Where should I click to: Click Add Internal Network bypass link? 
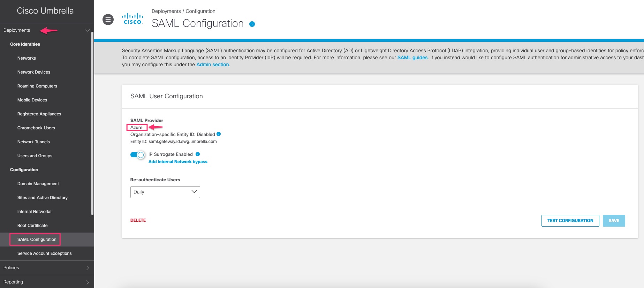178,162
